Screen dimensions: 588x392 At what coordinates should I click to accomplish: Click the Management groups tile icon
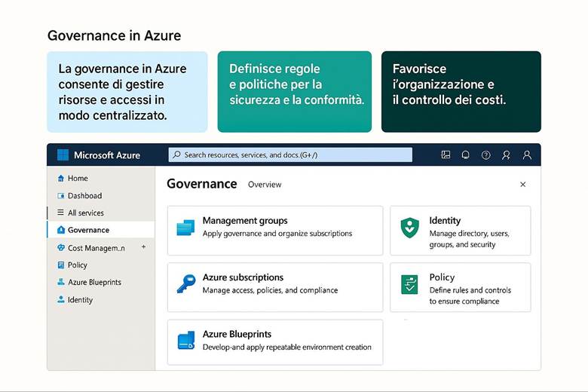185,227
